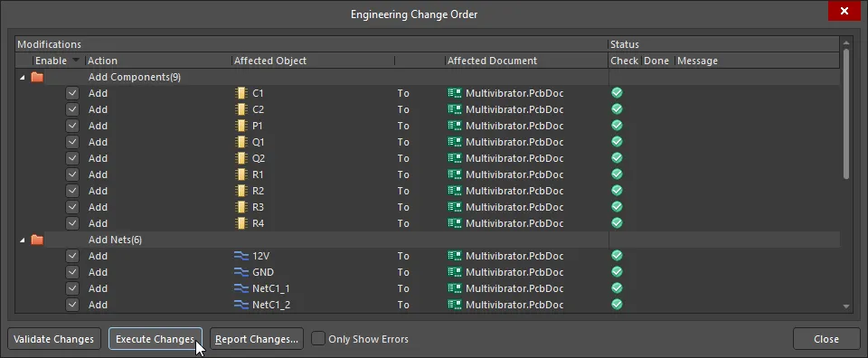The image size is (868, 358).
Task: Click the component icon next to R3
Action: point(241,207)
